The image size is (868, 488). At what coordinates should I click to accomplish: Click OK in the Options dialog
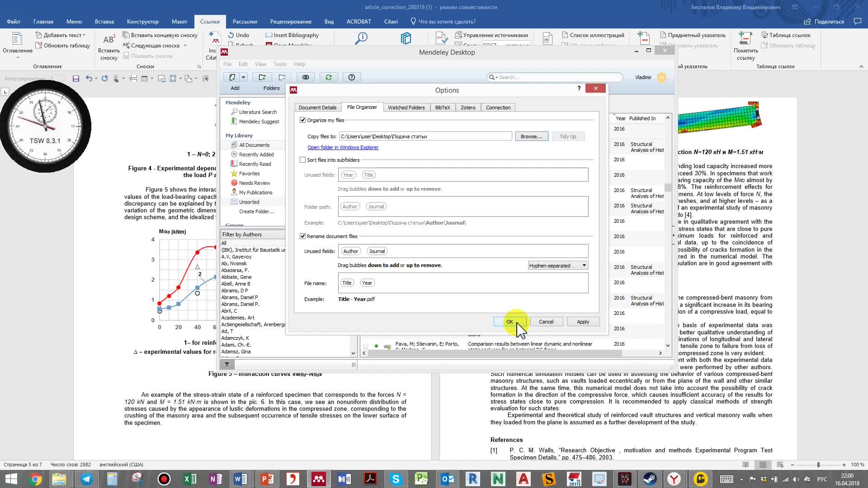coord(509,322)
